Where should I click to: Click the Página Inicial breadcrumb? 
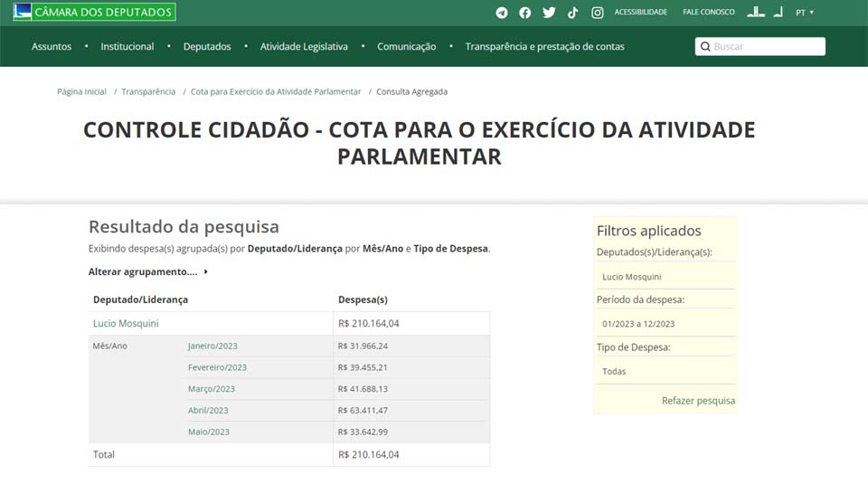tap(81, 91)
